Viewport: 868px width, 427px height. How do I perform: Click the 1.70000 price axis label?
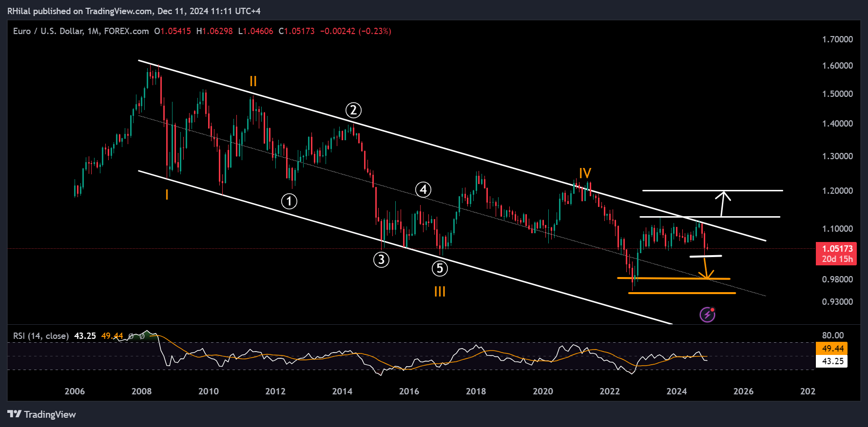coord(837,39)
